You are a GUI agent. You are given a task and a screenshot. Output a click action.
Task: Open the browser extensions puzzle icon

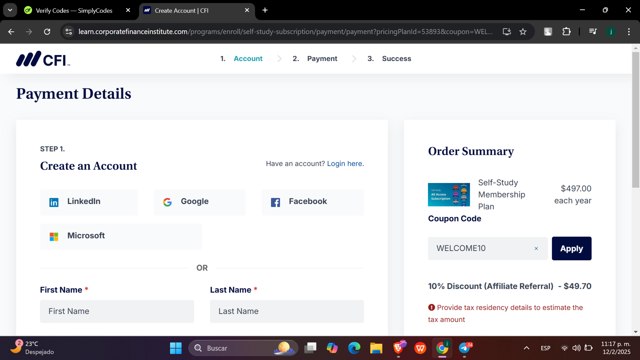(567, 31)
